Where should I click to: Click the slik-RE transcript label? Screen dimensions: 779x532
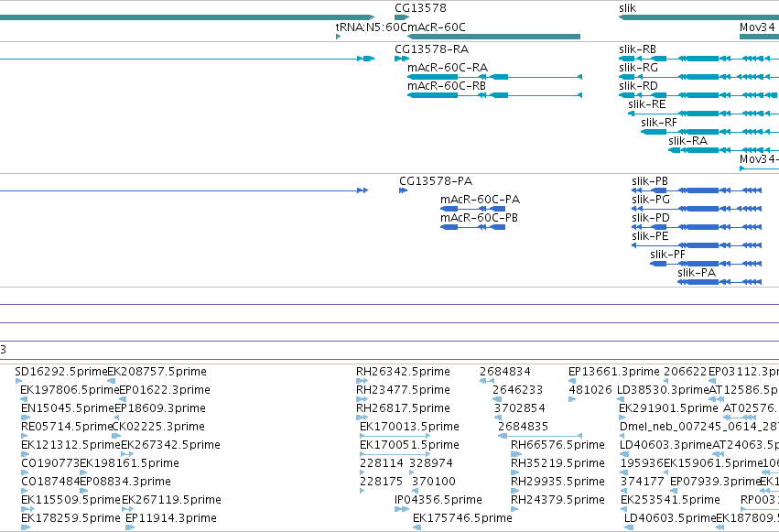647,104
